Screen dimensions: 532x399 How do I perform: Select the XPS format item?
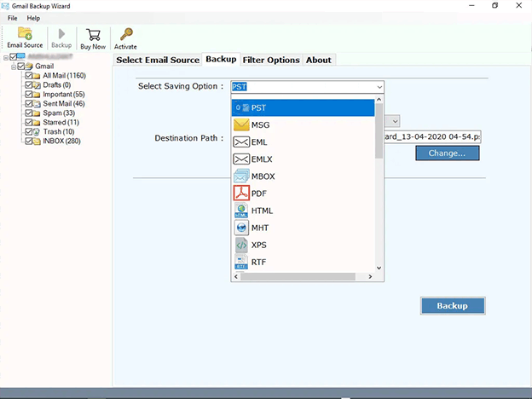point(259,245)
